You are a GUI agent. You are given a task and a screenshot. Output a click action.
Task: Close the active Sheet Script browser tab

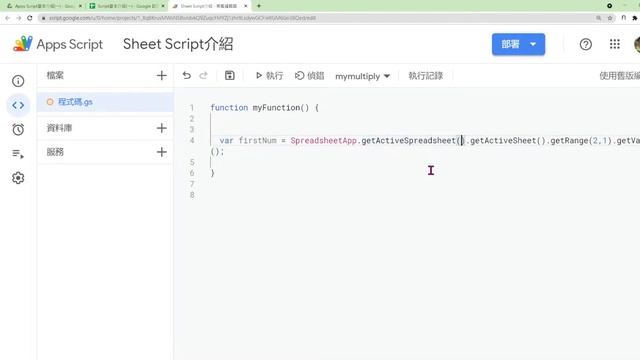246,6
